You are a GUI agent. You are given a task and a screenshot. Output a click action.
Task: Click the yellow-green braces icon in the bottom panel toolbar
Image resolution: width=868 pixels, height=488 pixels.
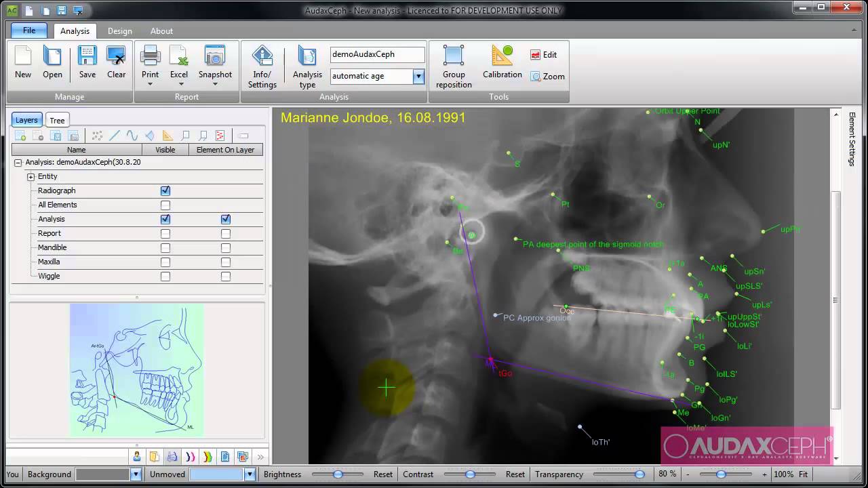(208, 457)
